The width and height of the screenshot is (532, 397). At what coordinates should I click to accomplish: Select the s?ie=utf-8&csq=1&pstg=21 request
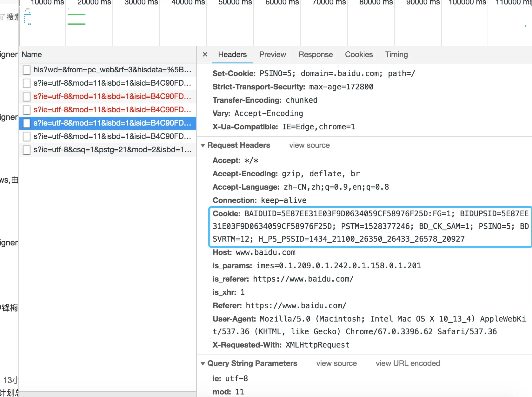click(x=108, y=150)
